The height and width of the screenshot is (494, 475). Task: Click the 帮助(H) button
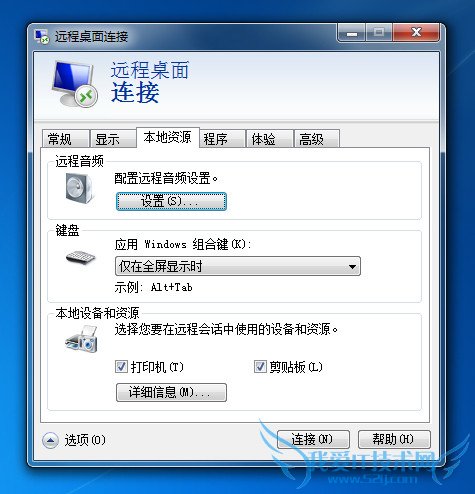pyautogui.click(x=394, y=439)
